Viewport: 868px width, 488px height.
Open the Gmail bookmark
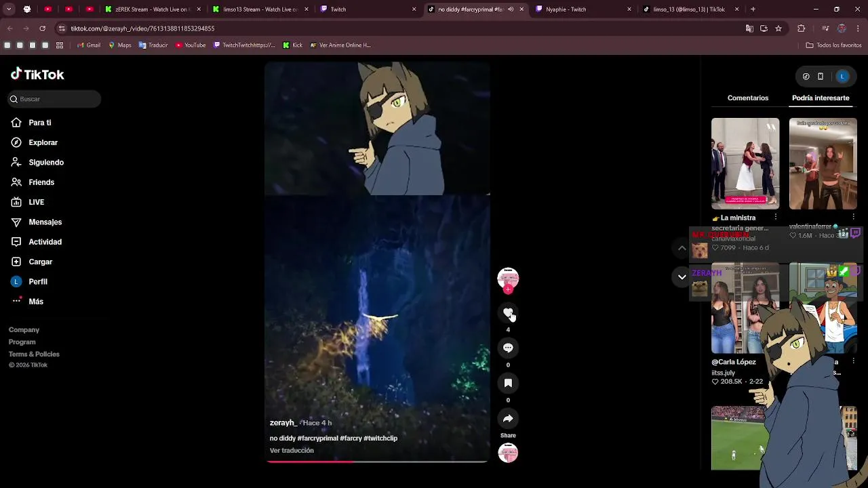pos(88,45)
